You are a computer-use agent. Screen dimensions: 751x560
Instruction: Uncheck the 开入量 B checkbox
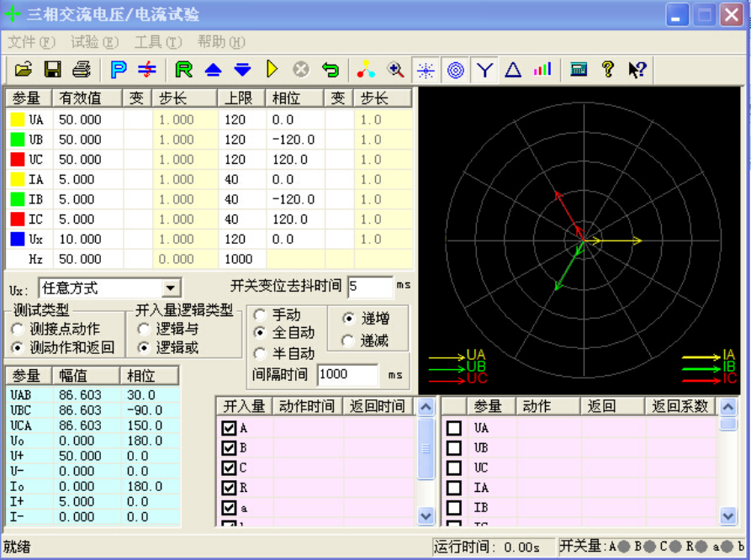(227, 447)
